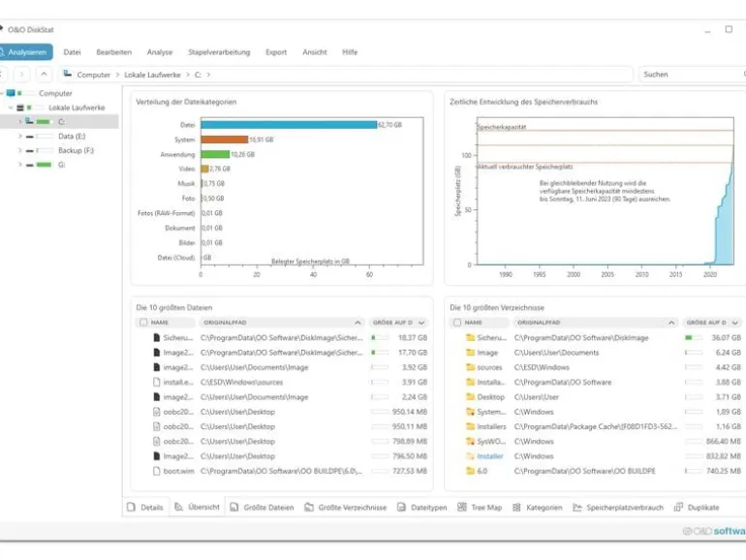The image size is (746, 560).
Task: Toggle select-all checkbox in largest directories table
Action: pos(456,323)
